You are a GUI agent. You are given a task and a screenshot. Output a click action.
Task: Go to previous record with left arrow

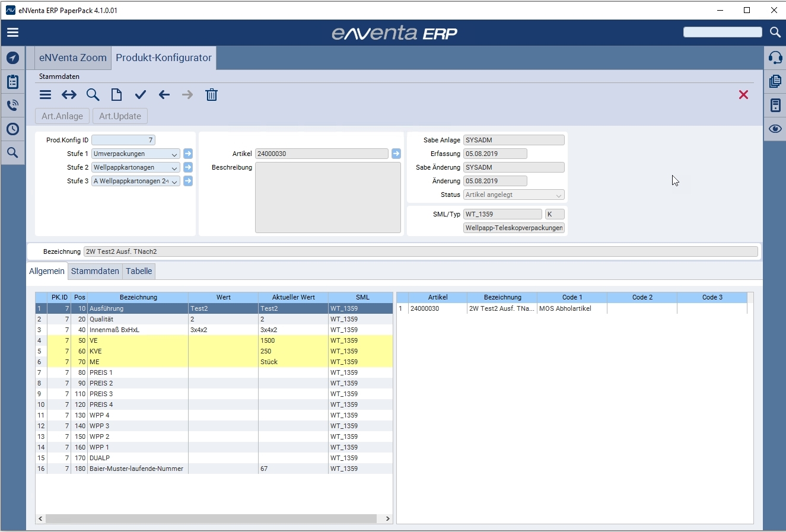pyautogui.click(x=164, y=95)
